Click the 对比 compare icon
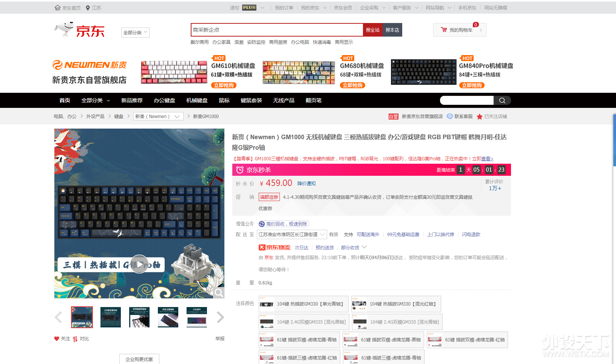Screen dimensions: 616x364 tap(75, 339)
